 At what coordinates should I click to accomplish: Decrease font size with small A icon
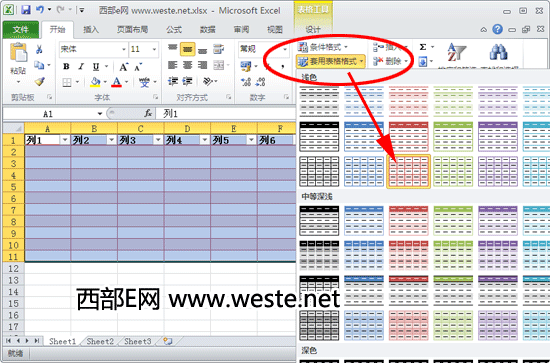point(138,67)
